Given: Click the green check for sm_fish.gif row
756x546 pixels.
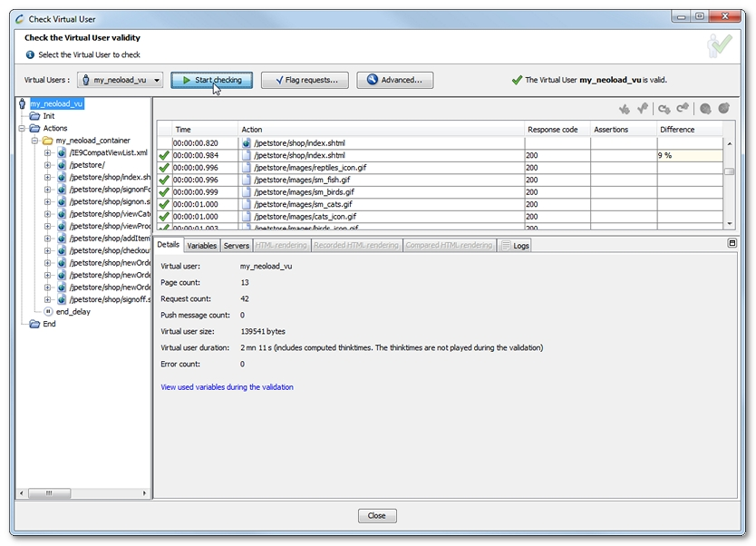Looking at the screenshot, I should pos(164,180).
